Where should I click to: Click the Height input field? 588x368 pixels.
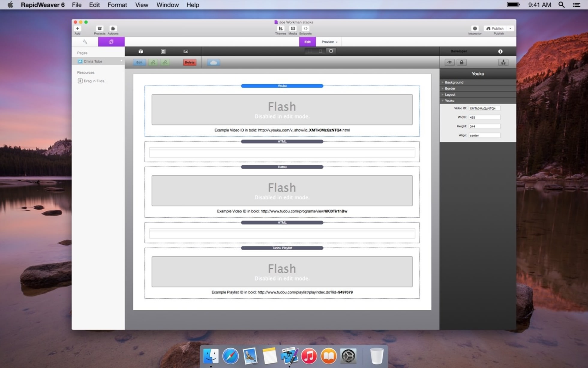(484, 126)
